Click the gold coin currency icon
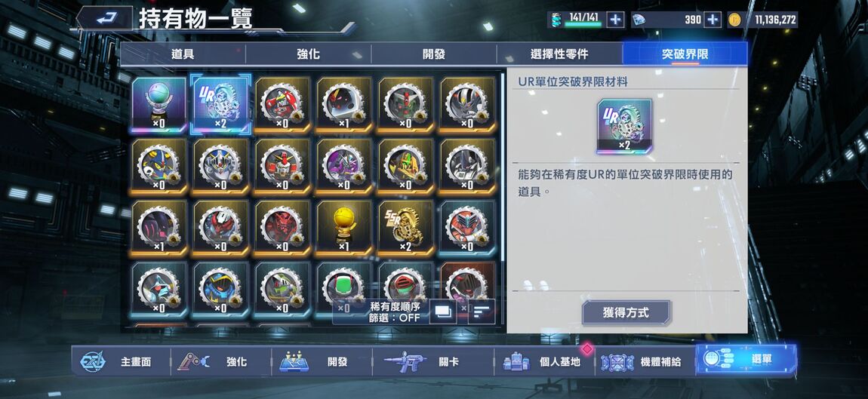This screenshot has height=399, width=868. [734, 20]
